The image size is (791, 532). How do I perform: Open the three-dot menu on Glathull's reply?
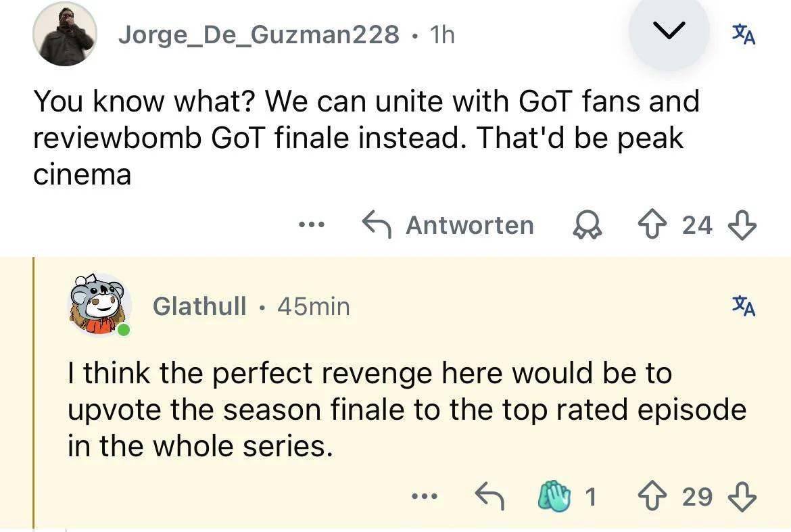[x=425, y=497]
